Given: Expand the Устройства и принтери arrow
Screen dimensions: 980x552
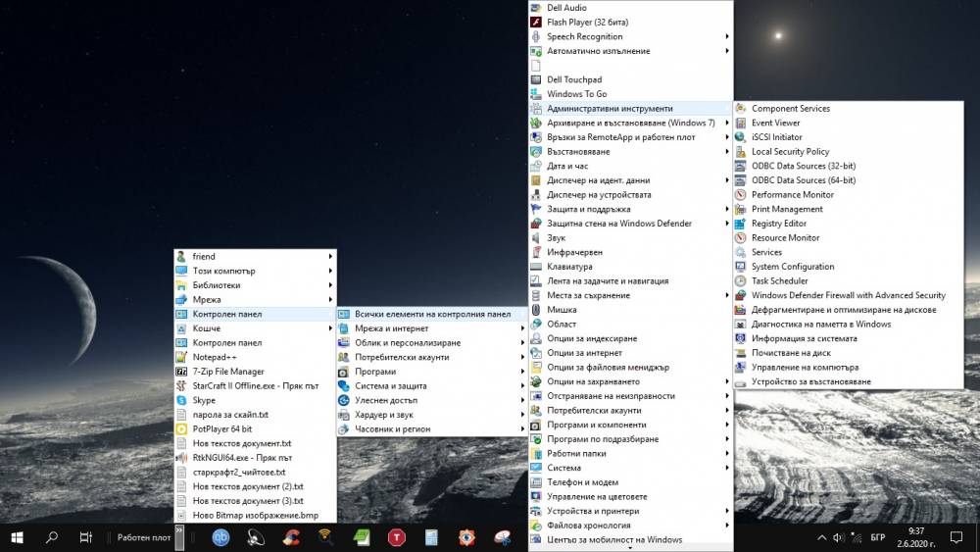Looking at the screenshot, I should pos(727,511).
